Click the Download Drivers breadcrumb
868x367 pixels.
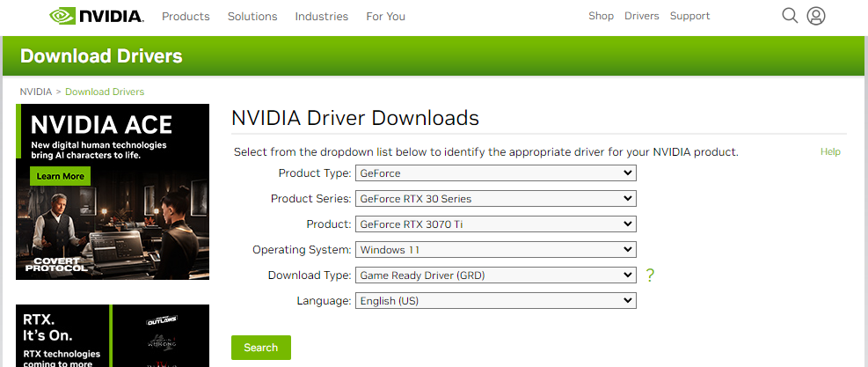point(105,92)
